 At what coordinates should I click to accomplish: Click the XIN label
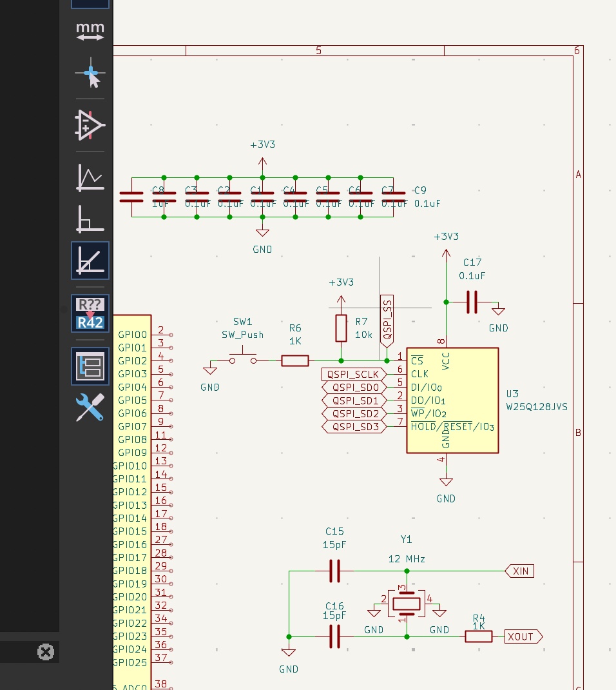pyautogui.click(x=519, y=571)
